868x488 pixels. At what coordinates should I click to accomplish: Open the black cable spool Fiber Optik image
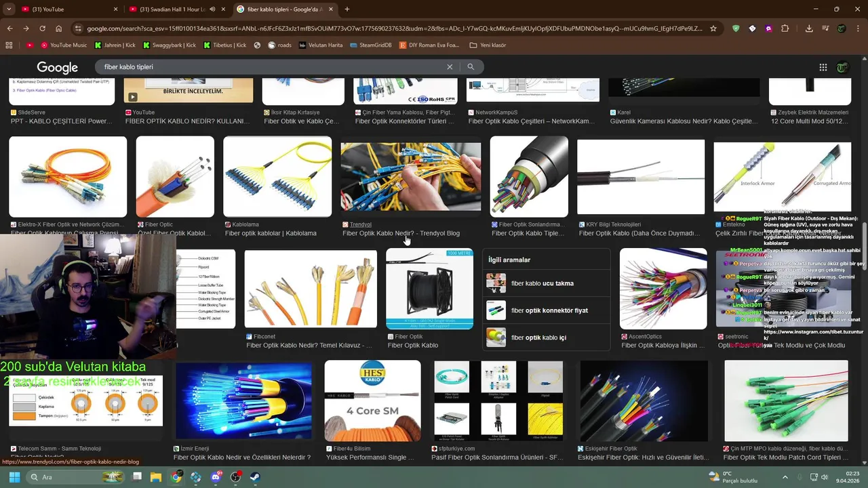[x=429, y=289]
